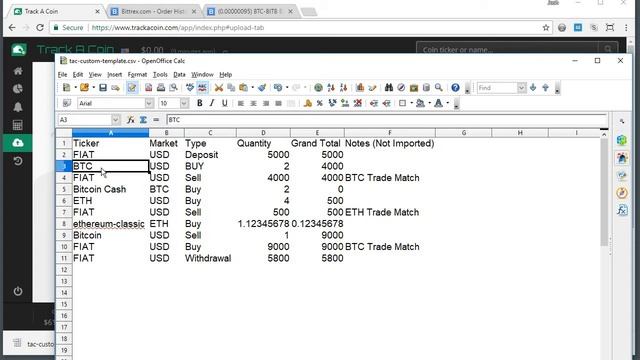640x360 pixels.
Task: Switch to BTC-BITB browser tab
Action: point(249,11)
